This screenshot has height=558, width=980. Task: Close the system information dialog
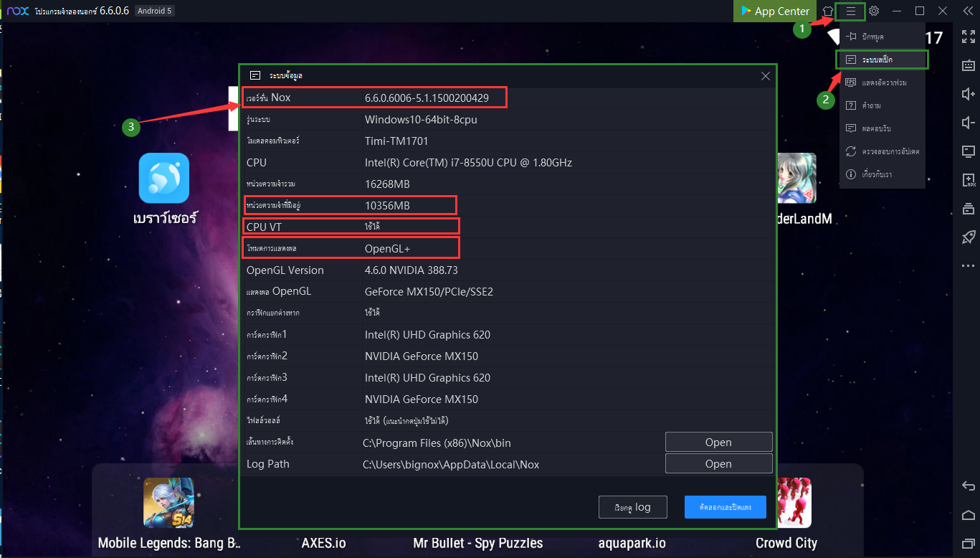[x=765, y=76]
